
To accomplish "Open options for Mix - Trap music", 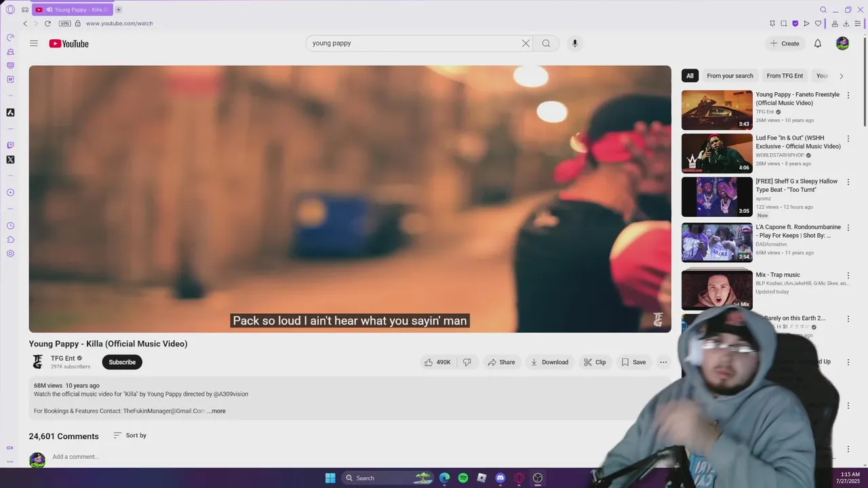I will click(x=848, y=275).
